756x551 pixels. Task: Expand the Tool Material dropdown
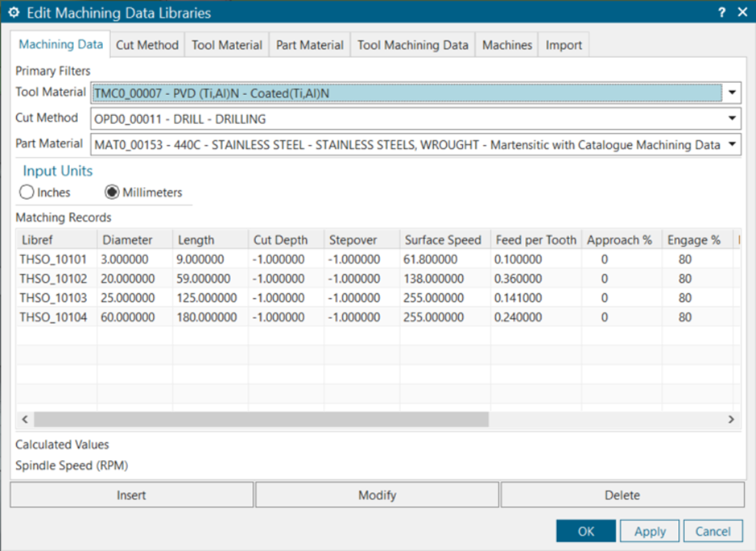click(x=732, y=93)
